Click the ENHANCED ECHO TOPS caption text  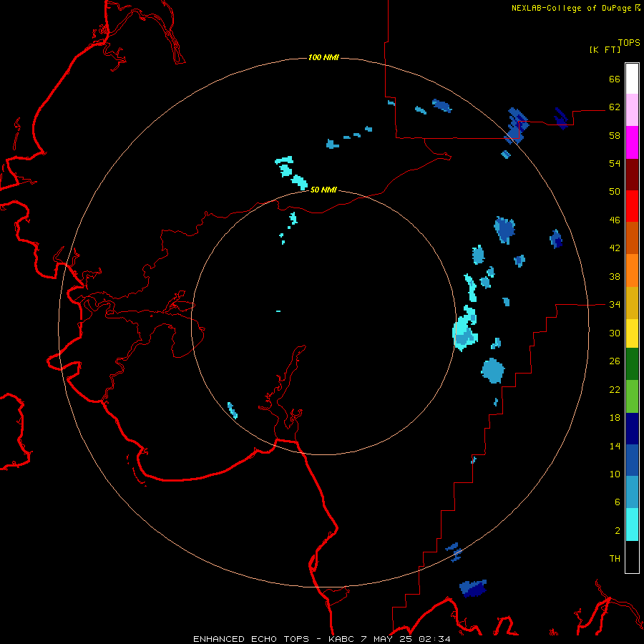point(251,639)
